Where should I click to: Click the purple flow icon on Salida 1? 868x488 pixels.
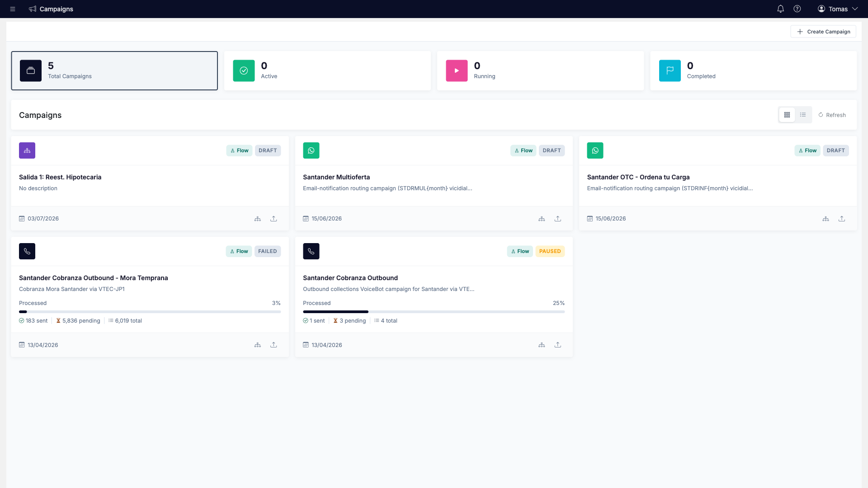pyautogui.click(x=27, y=150)
